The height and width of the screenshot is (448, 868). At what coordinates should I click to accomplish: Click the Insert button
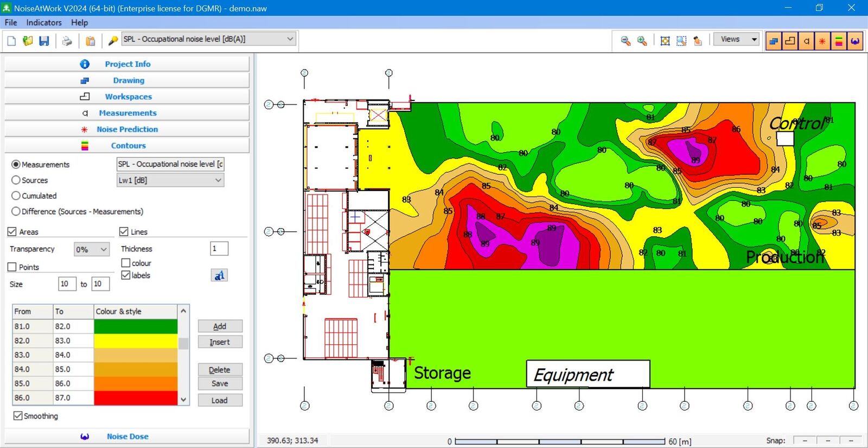point(220,342)
